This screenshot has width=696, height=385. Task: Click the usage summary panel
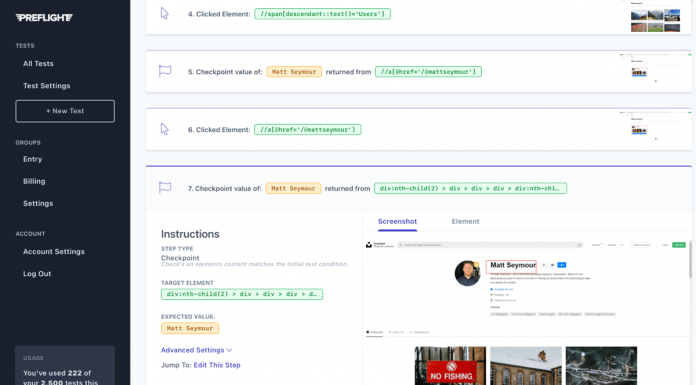click(65, 365)
